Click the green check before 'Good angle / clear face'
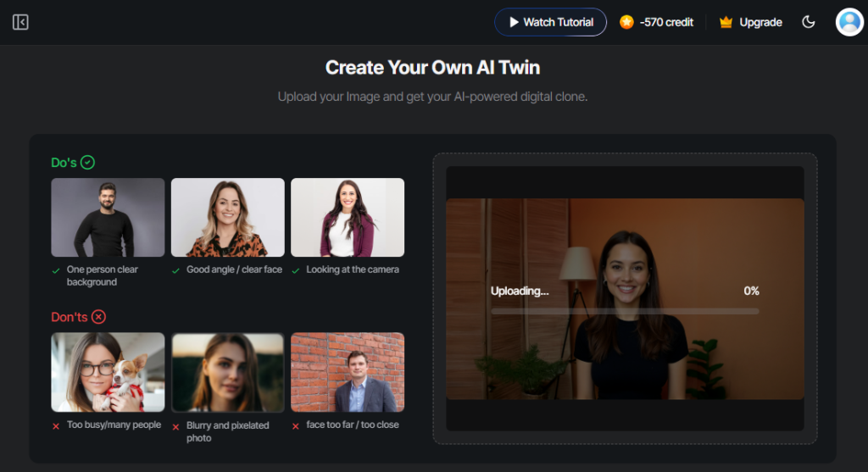 click(x=175, y=270)
